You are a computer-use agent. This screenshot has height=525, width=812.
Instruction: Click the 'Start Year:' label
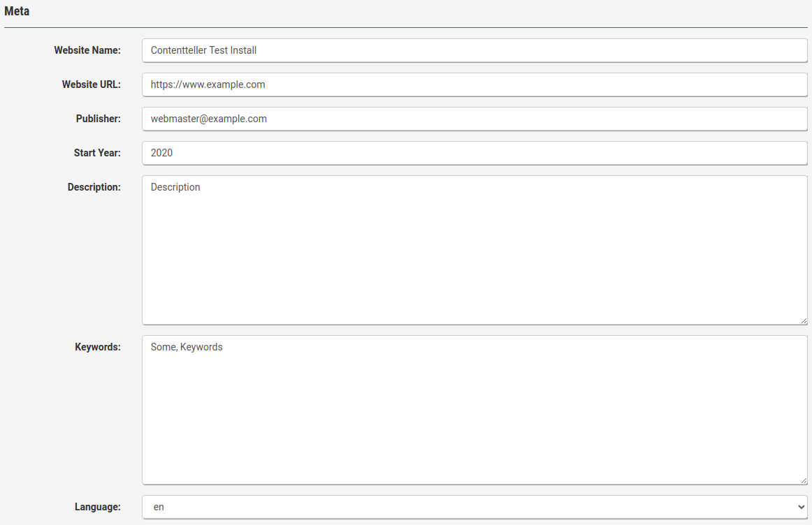click(97, 153)
